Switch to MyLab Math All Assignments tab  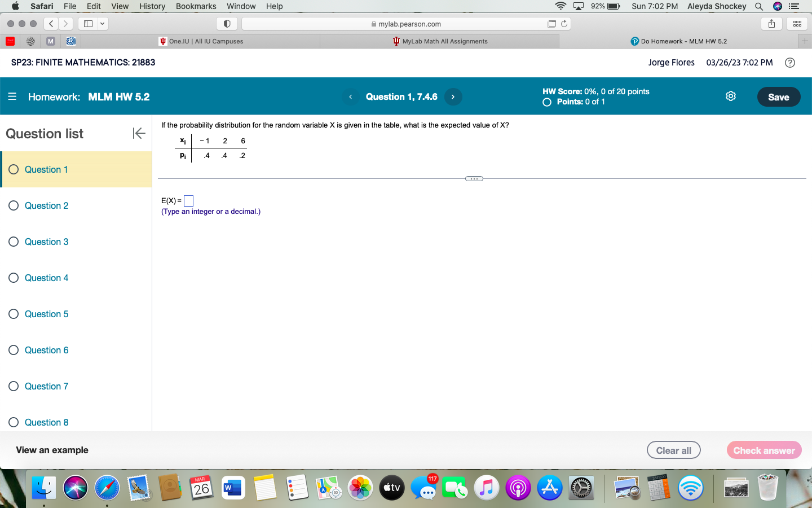[x=440, y=41]
